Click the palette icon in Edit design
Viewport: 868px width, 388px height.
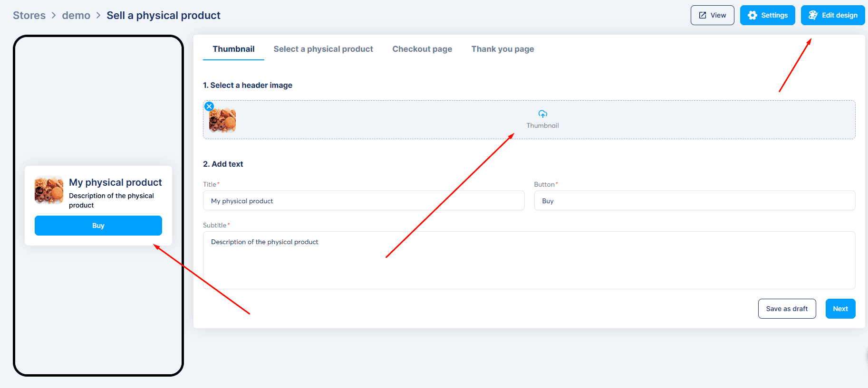(813, 15)
